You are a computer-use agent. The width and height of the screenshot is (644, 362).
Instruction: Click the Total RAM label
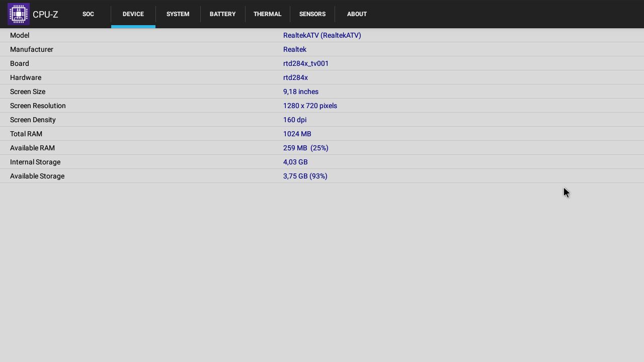coord(26,134)
